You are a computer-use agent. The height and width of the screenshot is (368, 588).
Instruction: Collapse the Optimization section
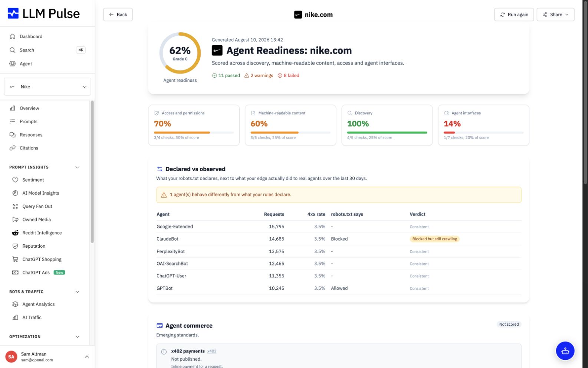coord(78,337)
